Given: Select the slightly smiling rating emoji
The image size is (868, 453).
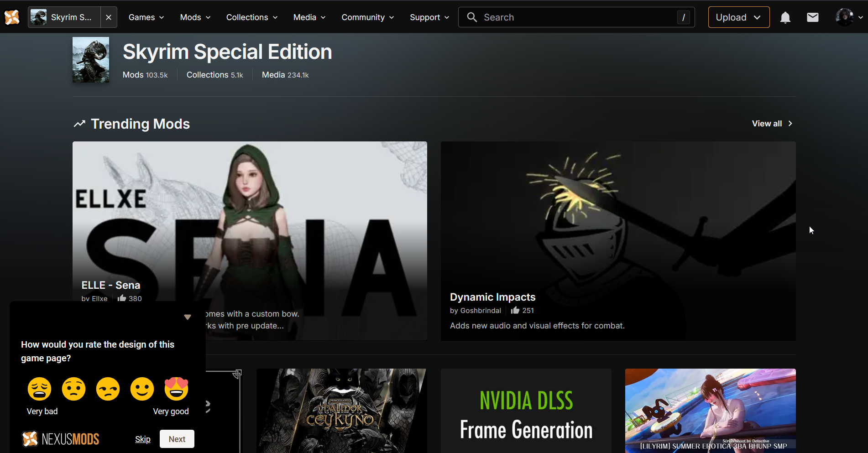Looking at the screenshot, I should (x=142, y=389).
